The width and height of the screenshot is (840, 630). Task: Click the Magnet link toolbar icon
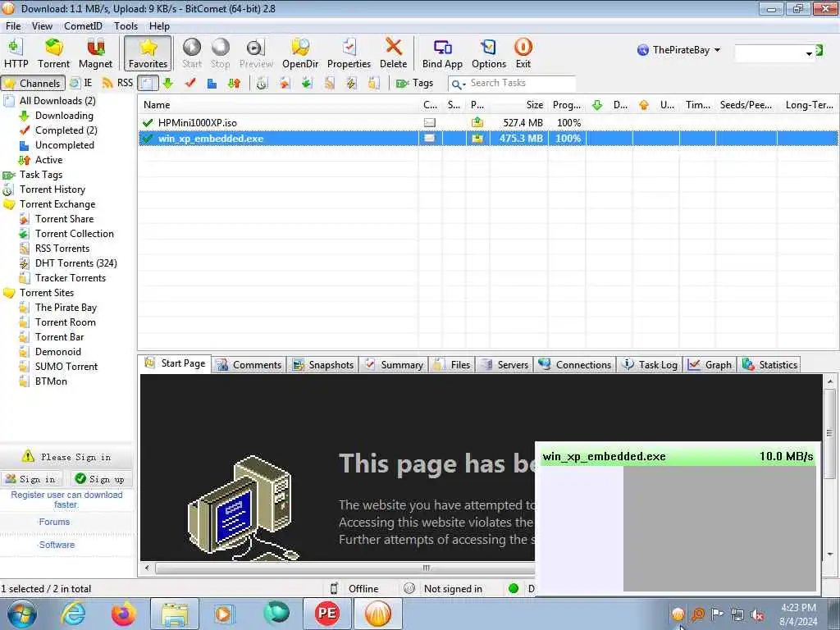coord(95,53)
